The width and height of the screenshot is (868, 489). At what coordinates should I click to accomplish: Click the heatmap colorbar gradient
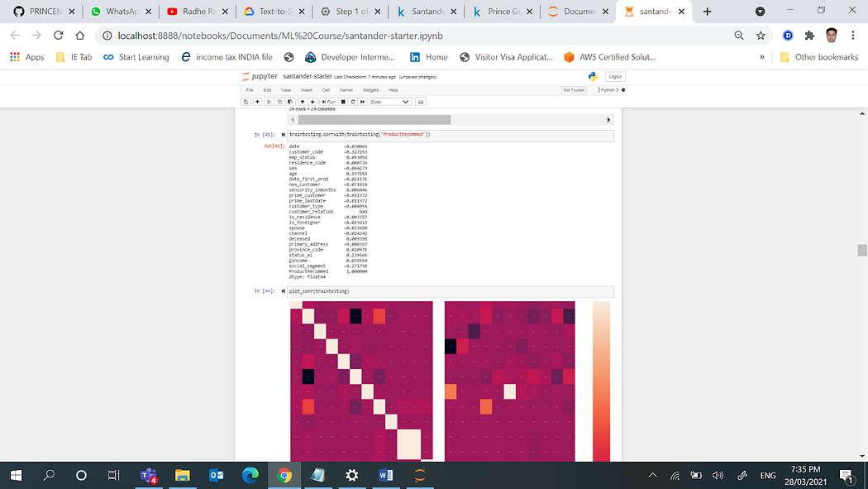click(x=601, y=381)
